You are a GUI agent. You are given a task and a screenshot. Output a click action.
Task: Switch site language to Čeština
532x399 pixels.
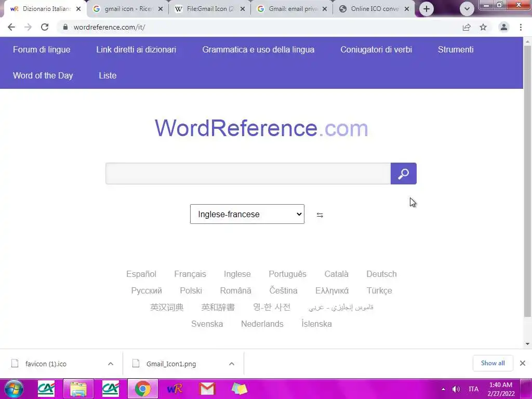click(283, 291)
